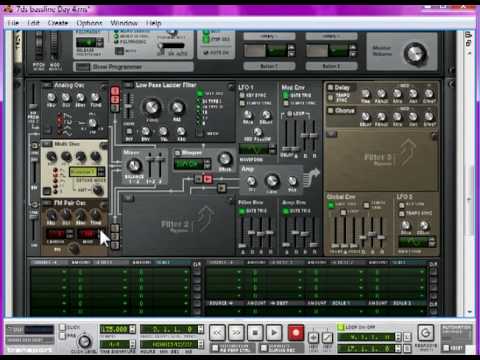
Task: Click the Analog Osc Tune knob
Action: [95, 97]
